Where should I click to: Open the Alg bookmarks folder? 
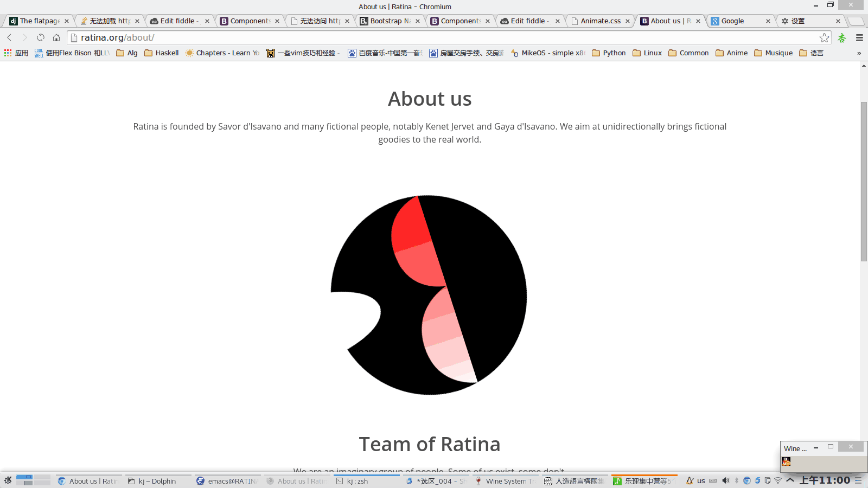127,53
